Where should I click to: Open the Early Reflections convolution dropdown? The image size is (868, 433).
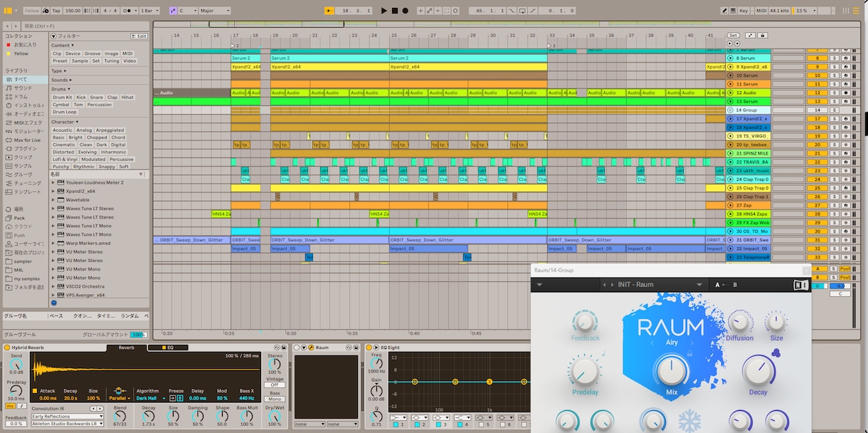(67, 416)
